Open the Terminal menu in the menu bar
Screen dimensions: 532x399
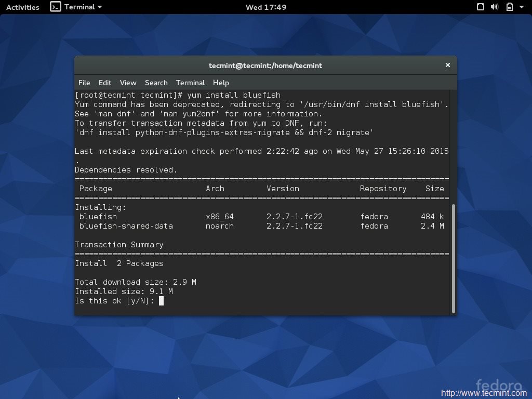click(x=190, y=83)
